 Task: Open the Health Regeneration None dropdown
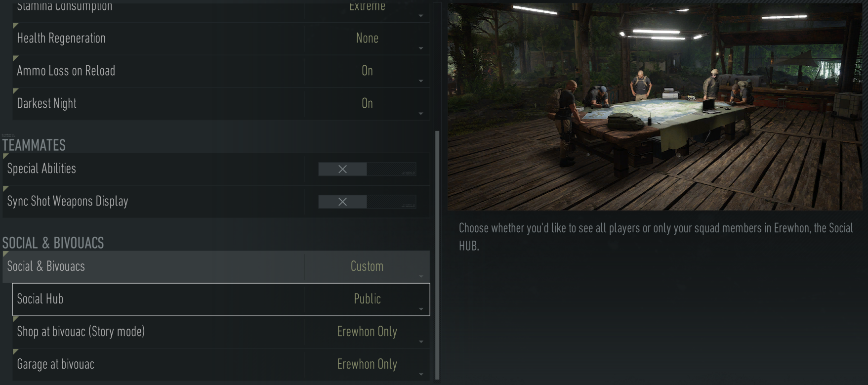367,39
